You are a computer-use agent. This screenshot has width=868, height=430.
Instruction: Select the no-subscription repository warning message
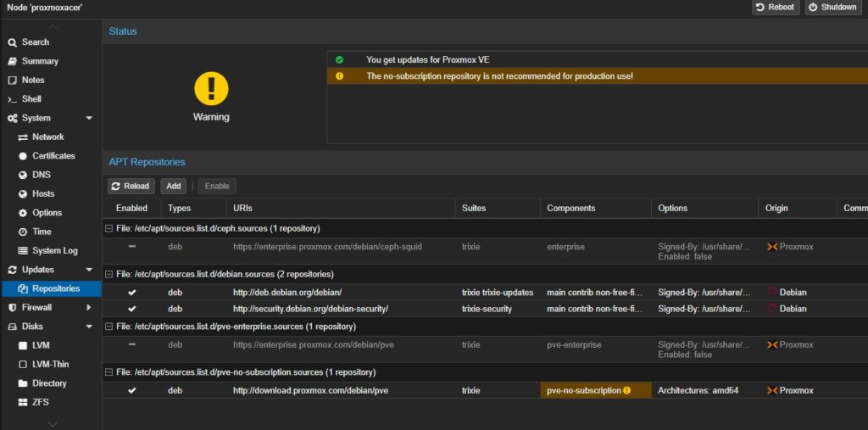coord(499,76)
